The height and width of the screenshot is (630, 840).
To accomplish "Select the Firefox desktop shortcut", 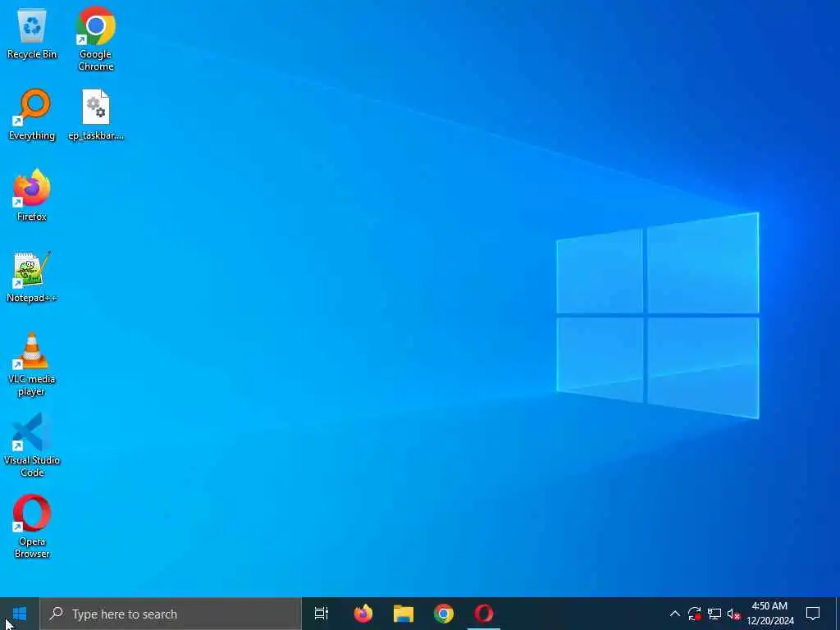I will pos(32,195).
